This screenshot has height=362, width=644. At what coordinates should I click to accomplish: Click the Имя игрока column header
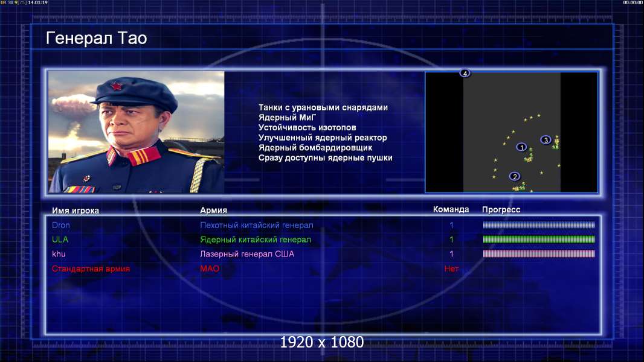[75, 211]
